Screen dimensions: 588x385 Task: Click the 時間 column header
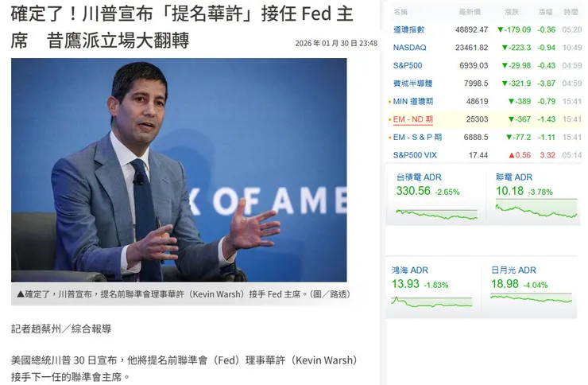(571, 12)
